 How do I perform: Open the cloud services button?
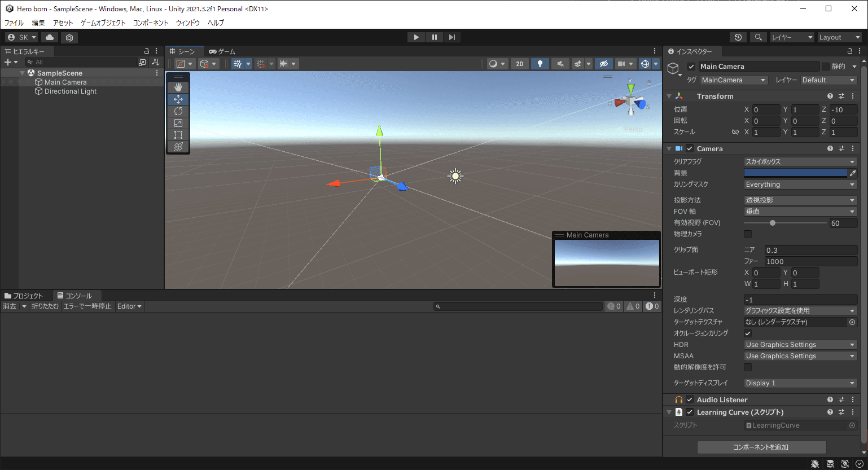pos(50,37)
